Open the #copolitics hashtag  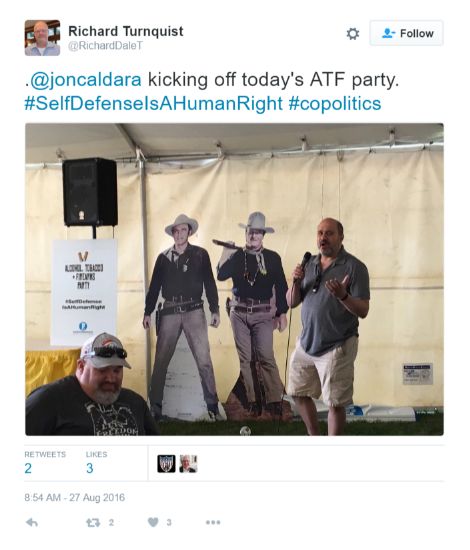pos(335,103)
